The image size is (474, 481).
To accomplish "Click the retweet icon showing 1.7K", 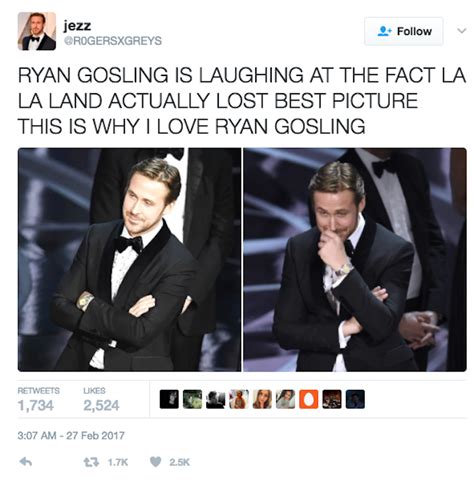I will click(x=91, y=462).
